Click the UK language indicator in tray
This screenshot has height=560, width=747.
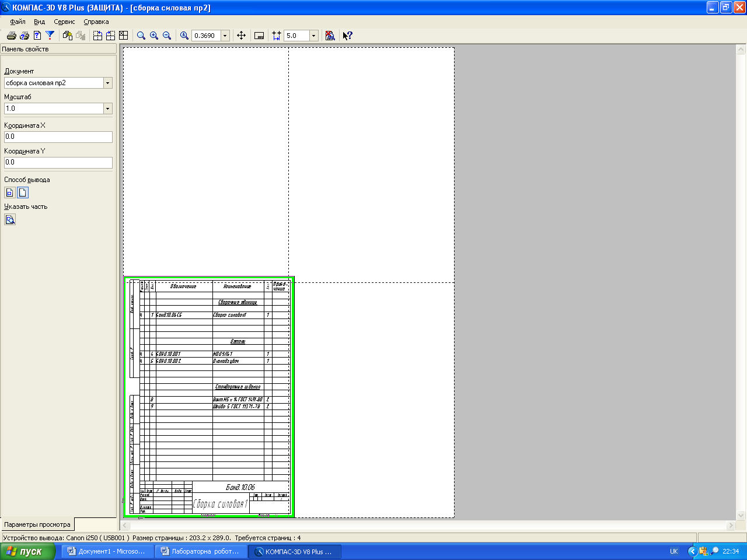pos(674,551)
